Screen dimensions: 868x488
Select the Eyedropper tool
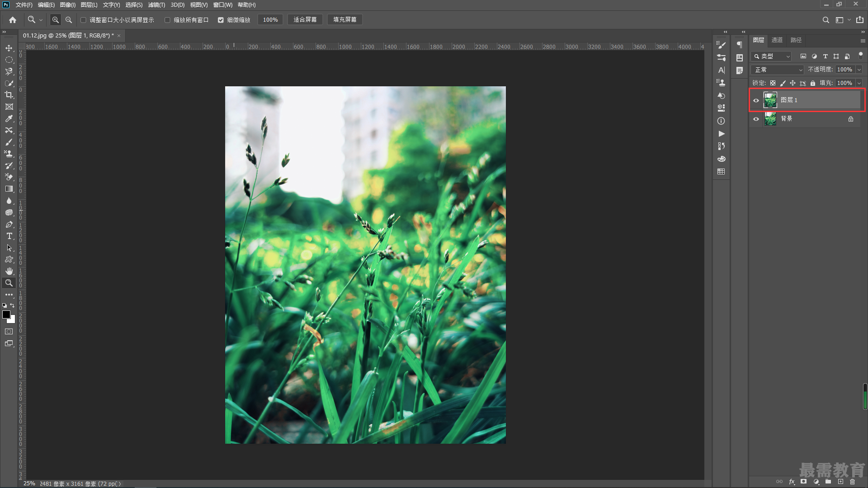pyautogui.click(x=9, y=118)
